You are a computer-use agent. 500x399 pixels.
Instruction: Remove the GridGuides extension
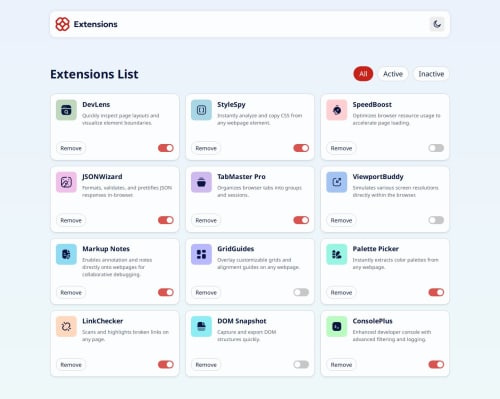(x=206, y=293)
